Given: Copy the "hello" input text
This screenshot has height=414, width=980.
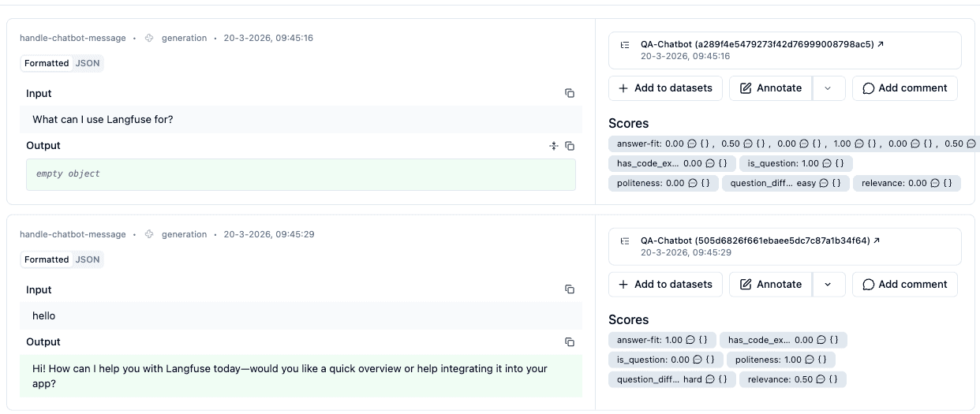Looking at the screenshot, I should [569, 289].
